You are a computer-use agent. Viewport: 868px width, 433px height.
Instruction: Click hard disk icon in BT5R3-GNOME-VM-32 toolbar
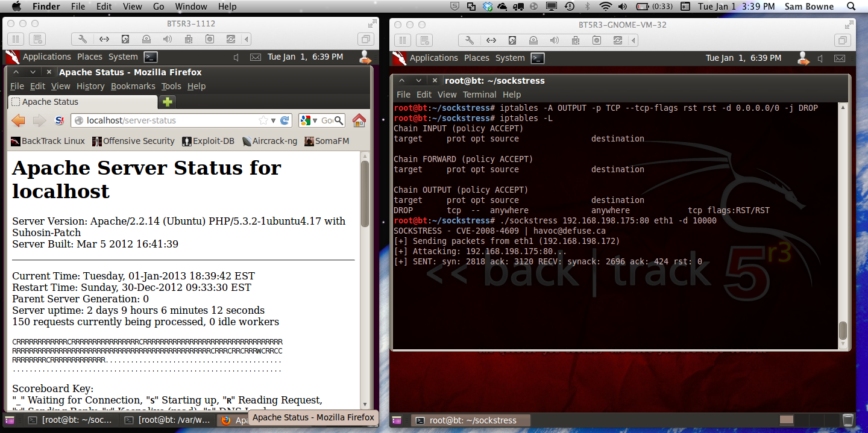512,40
